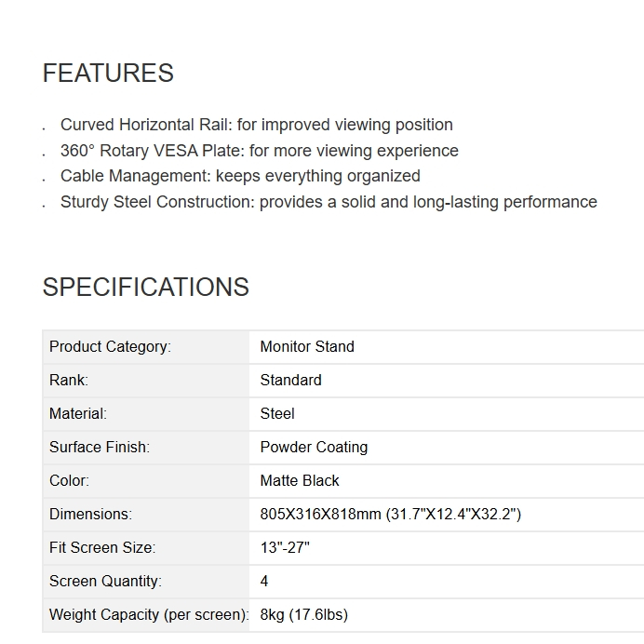Click the Steel material value

(277, 413)
